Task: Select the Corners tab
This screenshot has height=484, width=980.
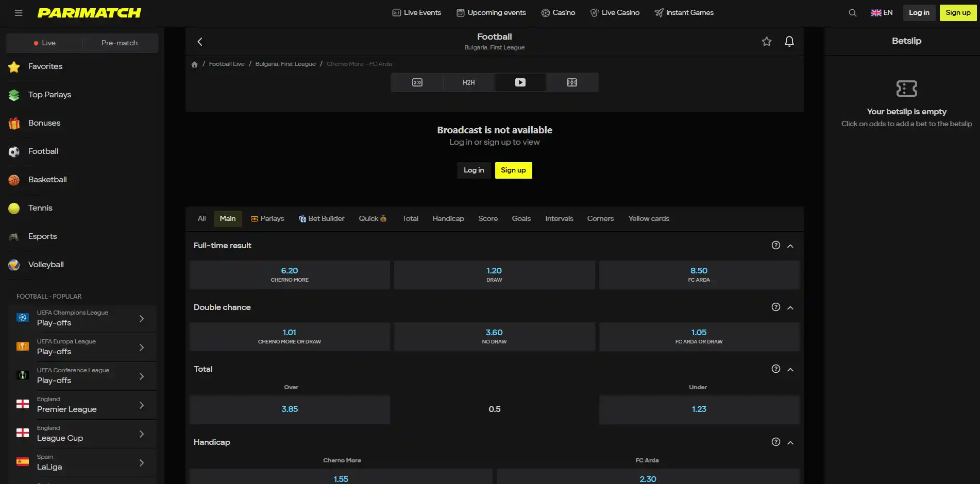Action: click(x=601, y=219)
